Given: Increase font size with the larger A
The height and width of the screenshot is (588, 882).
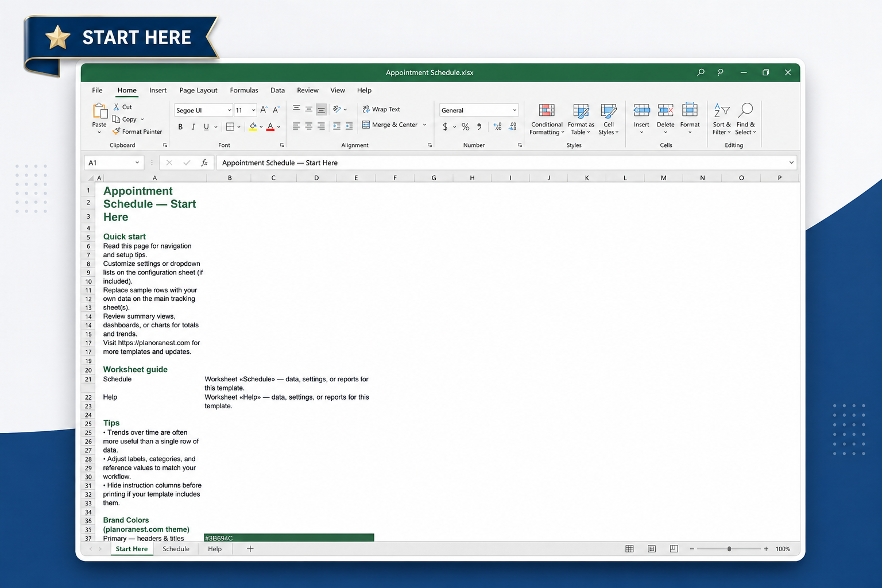Looking at the screenshot, I should [264, 110].
